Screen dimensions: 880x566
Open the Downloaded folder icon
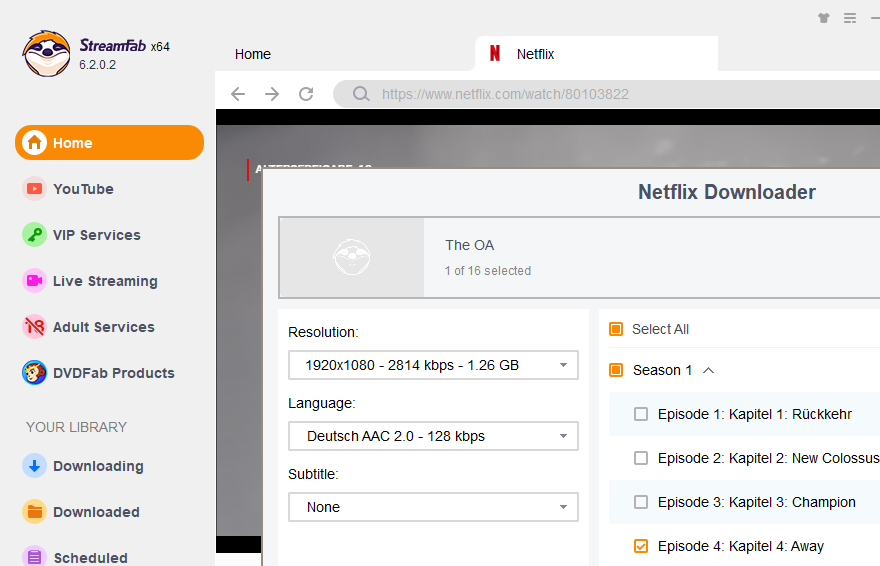click(35, 512)
